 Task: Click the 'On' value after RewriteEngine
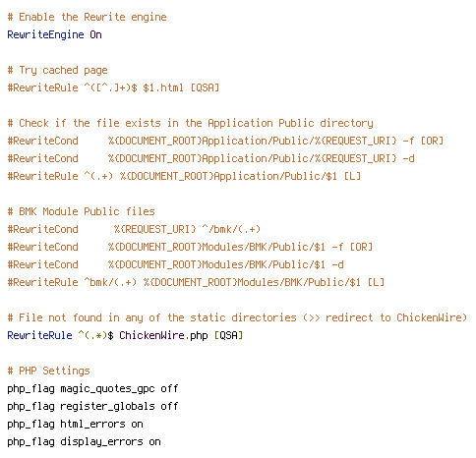click(95, 34)
